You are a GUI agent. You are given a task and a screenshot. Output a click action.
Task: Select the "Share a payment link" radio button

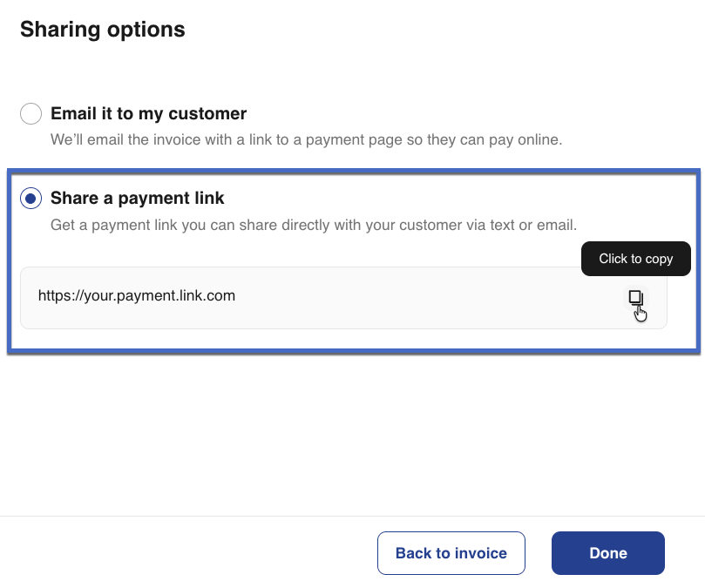pos(31,199)
